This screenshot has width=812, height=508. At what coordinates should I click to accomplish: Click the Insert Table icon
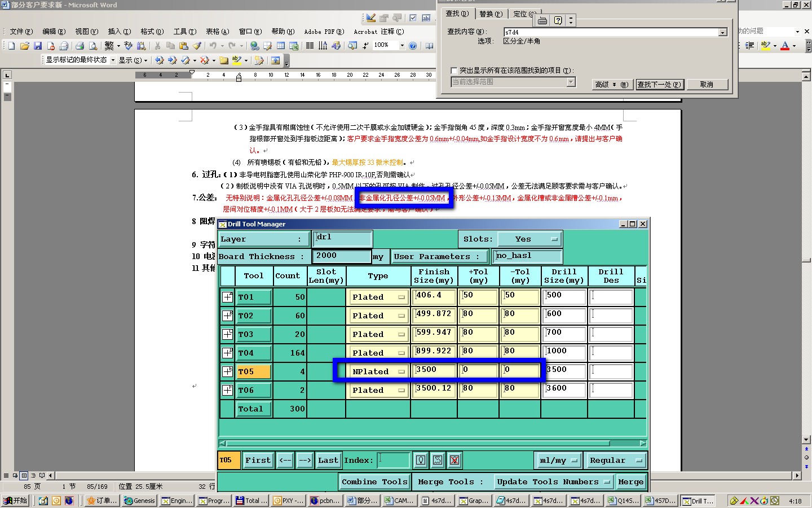click(x=281, y=46)
